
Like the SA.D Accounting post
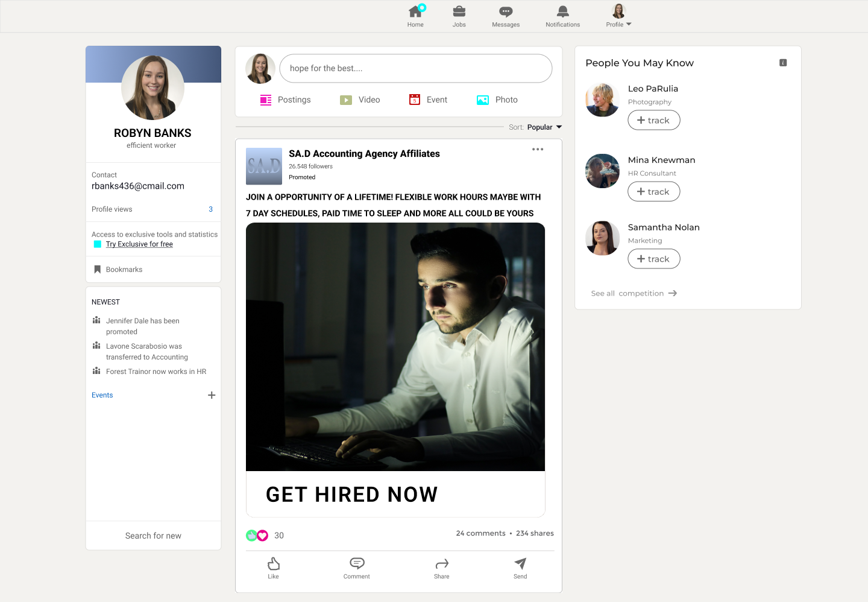click(x=274, y=568)
